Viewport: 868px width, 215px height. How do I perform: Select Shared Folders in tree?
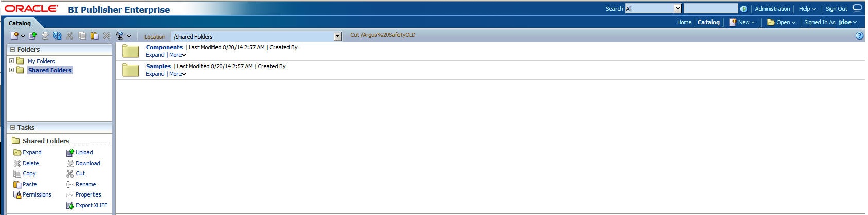[50, 70]
